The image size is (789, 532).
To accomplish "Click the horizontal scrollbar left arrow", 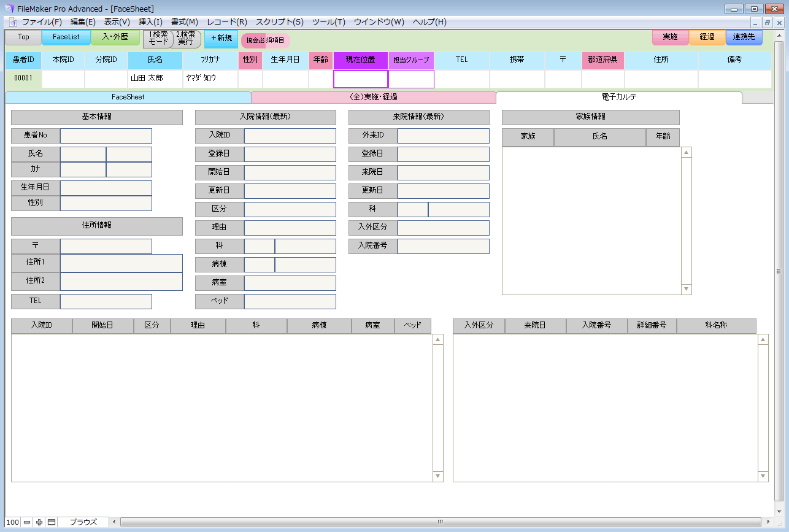I will click(115, 522).
